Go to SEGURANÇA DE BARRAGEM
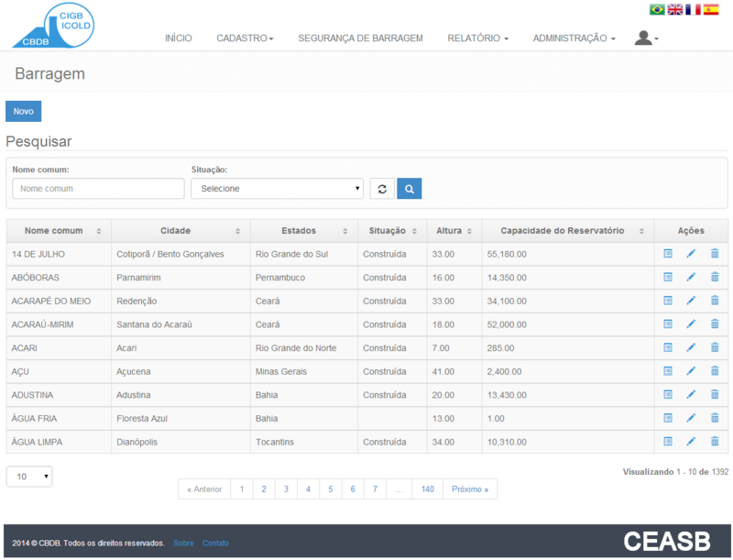Viewport: 733px width, 560px height. tap(360, 38)
